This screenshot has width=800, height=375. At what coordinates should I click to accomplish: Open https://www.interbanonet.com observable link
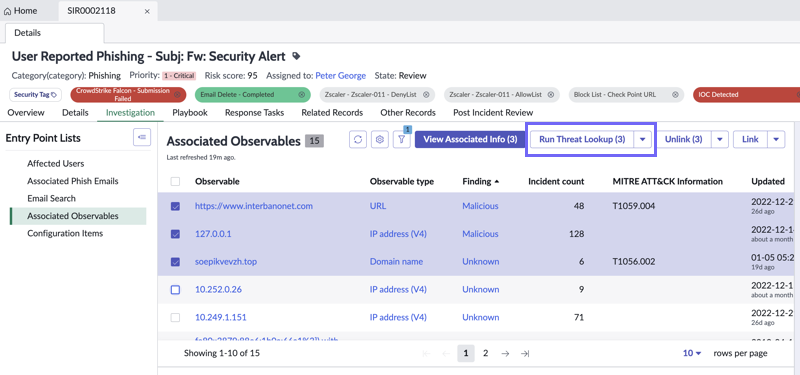click(254, 206)
